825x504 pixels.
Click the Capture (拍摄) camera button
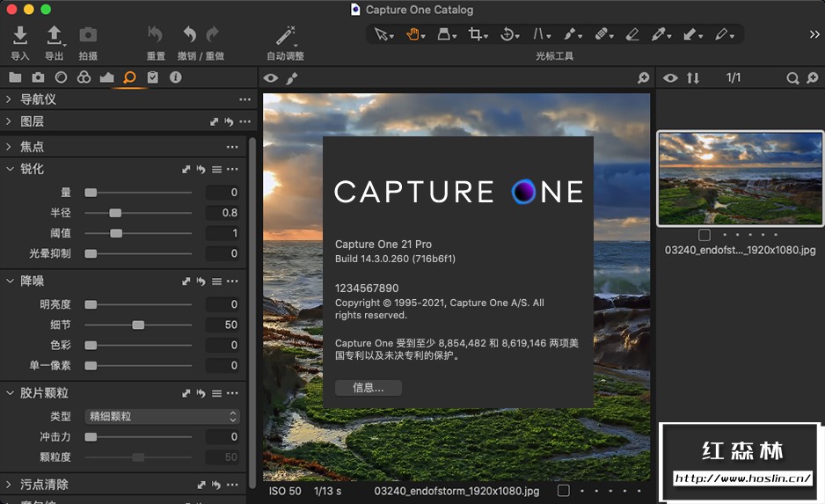(88, 35)
